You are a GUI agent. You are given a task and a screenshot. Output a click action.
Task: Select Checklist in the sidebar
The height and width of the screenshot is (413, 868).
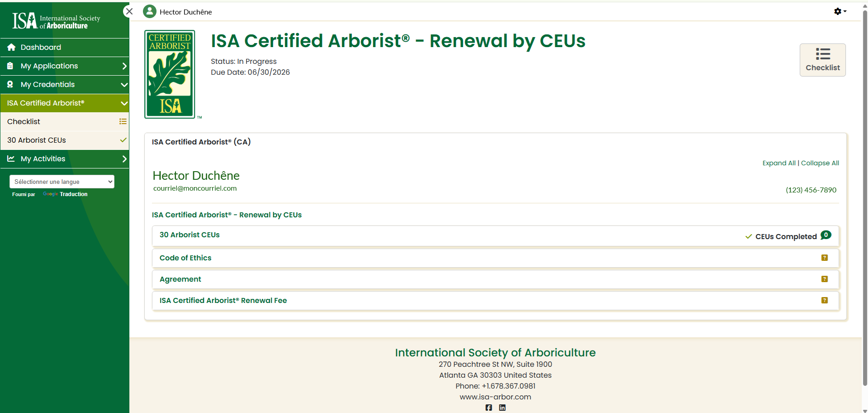click(x=24, y=122)
